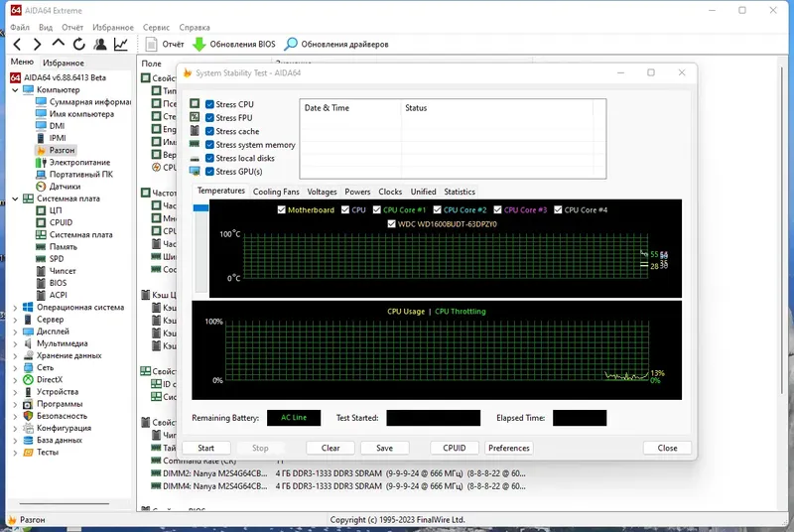
Task: Click the forward navigation arrow icon
Action: click(37, 45)
